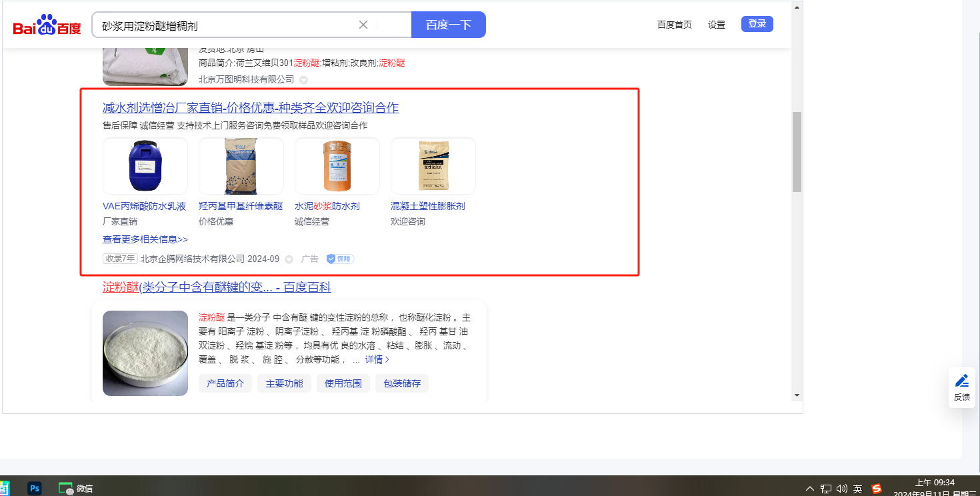The height and width of the screenshot is (496, 980).
Task: Open 设置 settings menu
Action: click(x=717, y=25)
